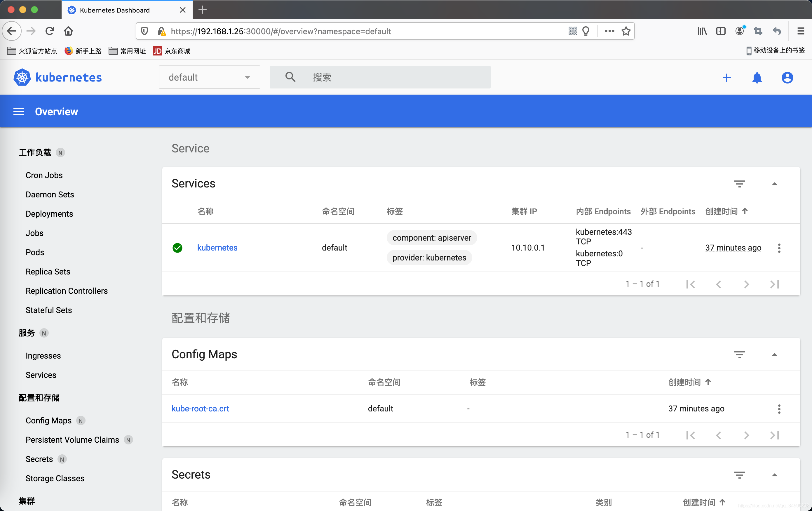Viewport: 812px width, 511px height.
Task: Open the tracking protection shield icon
Action: click(144, 31)
